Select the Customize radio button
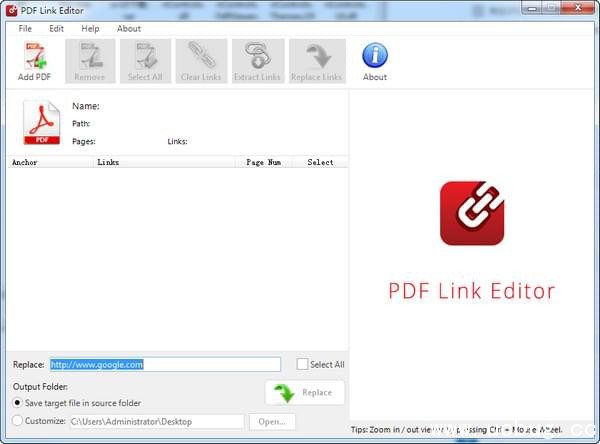 click(17, 420)
